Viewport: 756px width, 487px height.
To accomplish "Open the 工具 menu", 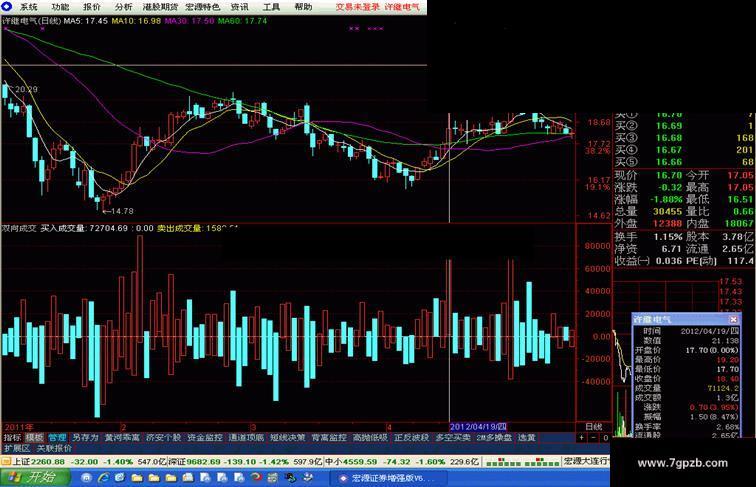I will pyautogui.click(x=271, y=7).
